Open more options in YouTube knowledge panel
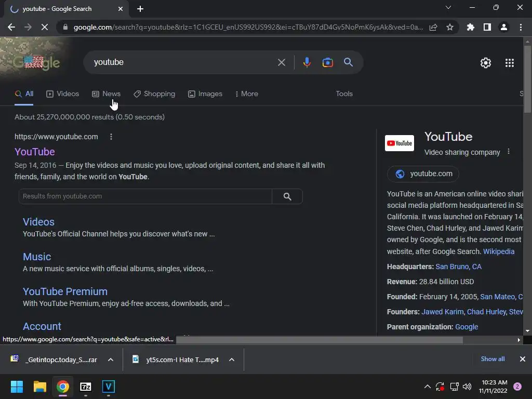 pos(509,152)
